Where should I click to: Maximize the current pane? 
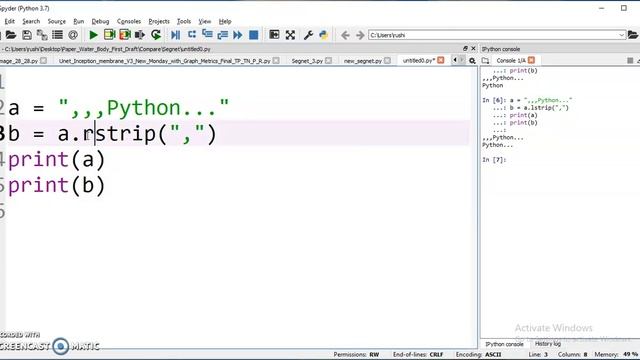pyautogui.click(x=274, y=35)
